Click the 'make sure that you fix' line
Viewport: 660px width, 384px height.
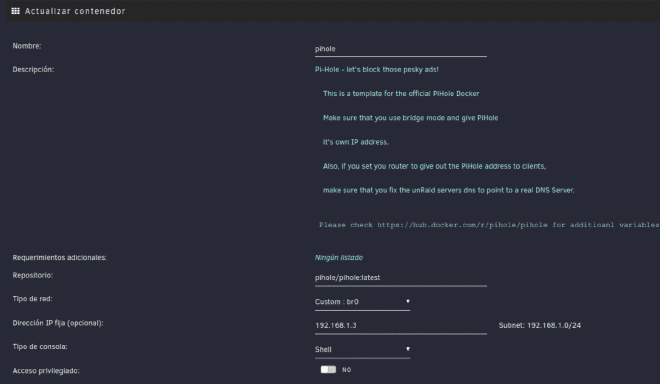tap(449, 191)
